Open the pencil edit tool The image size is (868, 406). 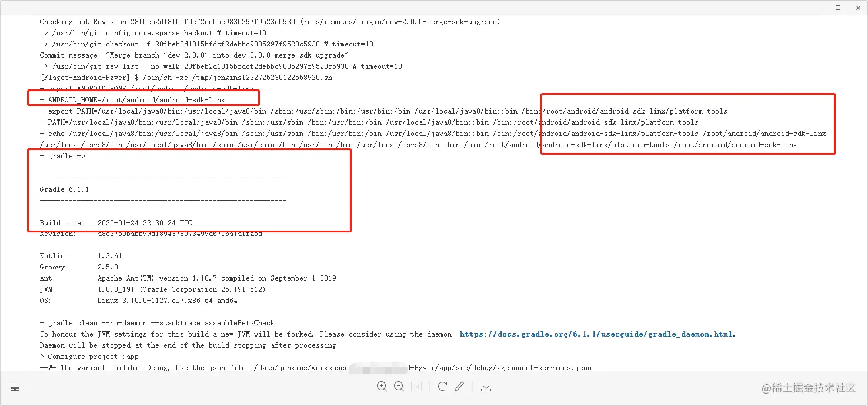[x=460, y=387]
